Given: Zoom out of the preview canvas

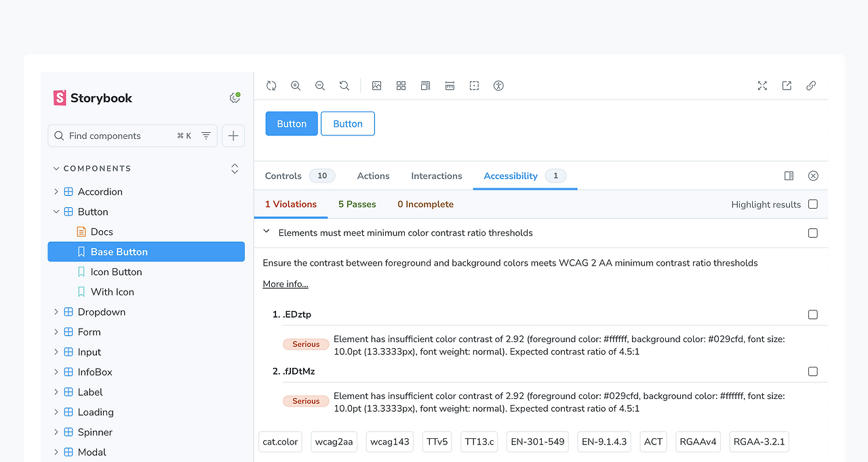Looking at the screenshot, I should pyautogui.click(x=320, y=85).
